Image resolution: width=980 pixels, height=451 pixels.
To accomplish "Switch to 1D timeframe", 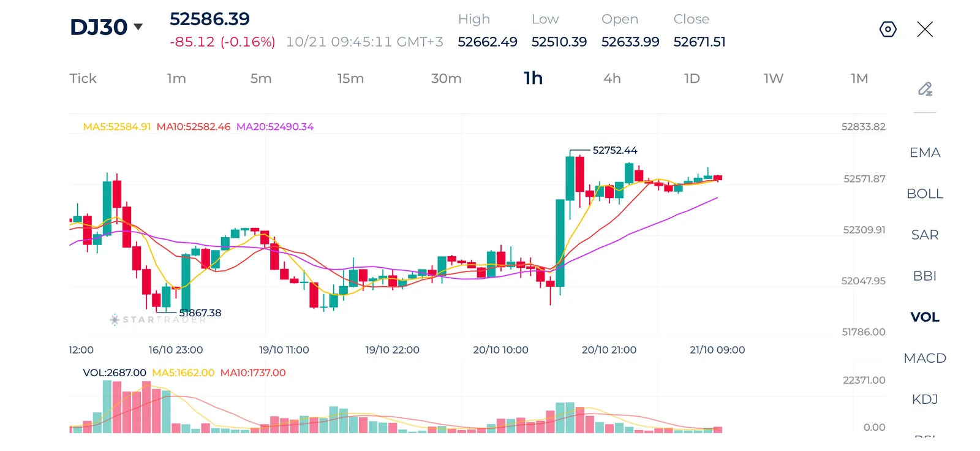I will pyautogui.click(x=692, y=78).
